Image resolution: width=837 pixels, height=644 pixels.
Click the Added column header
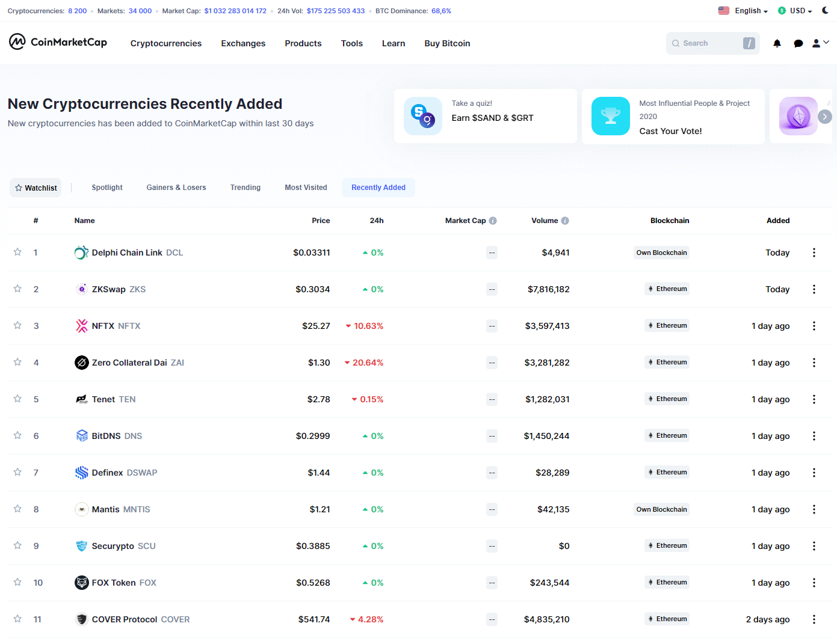point(778,221)
